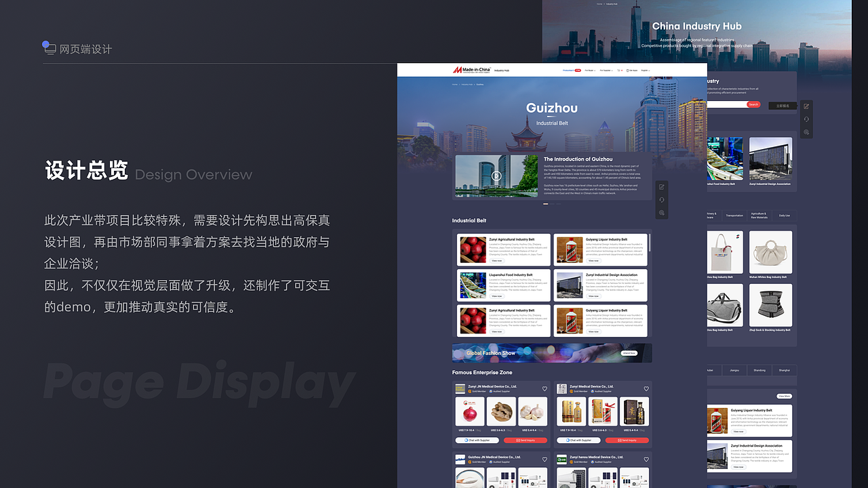868x488 pixels.
Task: Open the grey gym bag product thumbnail
Action: pos(725,305)
